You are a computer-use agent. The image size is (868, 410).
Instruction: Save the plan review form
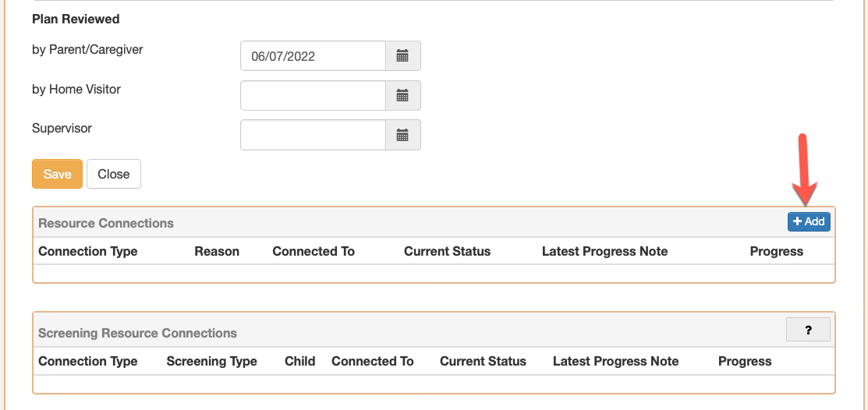[57, 174]
